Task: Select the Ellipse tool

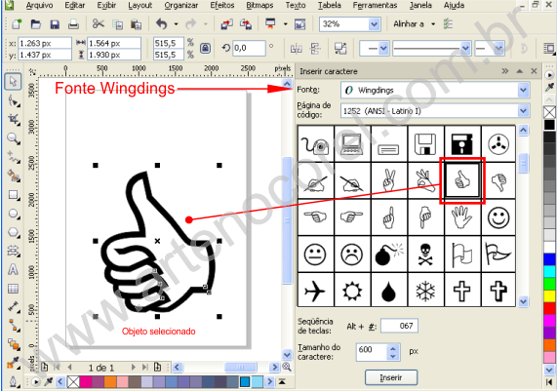Action: (14, 214)
